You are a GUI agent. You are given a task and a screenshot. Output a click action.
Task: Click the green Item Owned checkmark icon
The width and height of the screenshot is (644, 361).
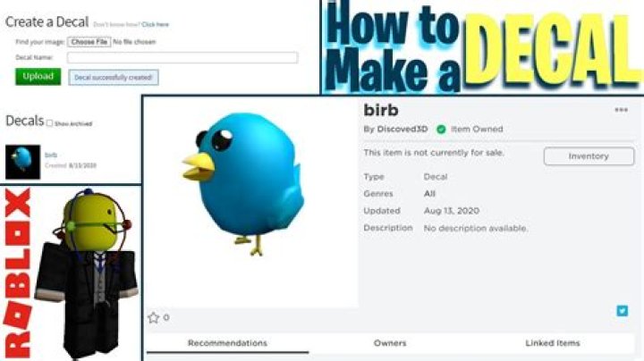point(441,130)
